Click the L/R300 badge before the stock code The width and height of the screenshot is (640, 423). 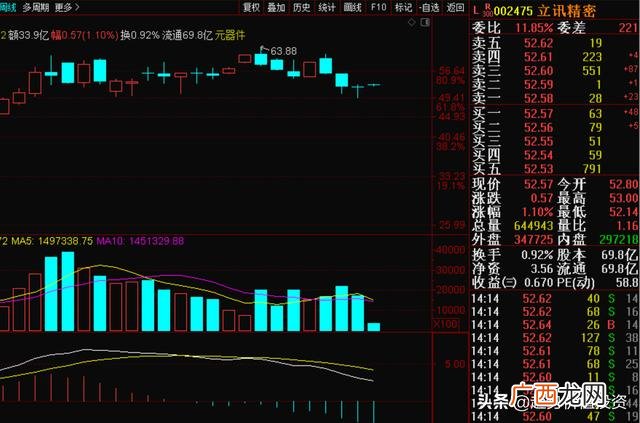pos(483,9)
